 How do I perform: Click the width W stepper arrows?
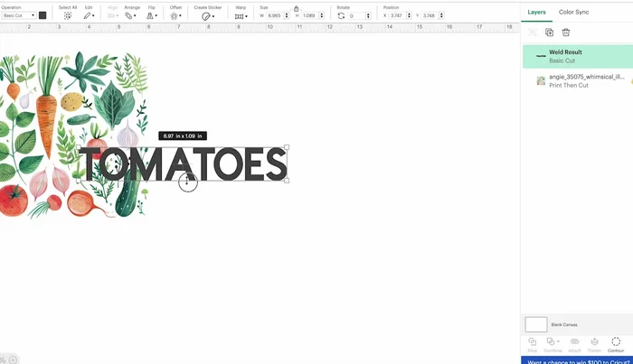[x=287, y=15]
